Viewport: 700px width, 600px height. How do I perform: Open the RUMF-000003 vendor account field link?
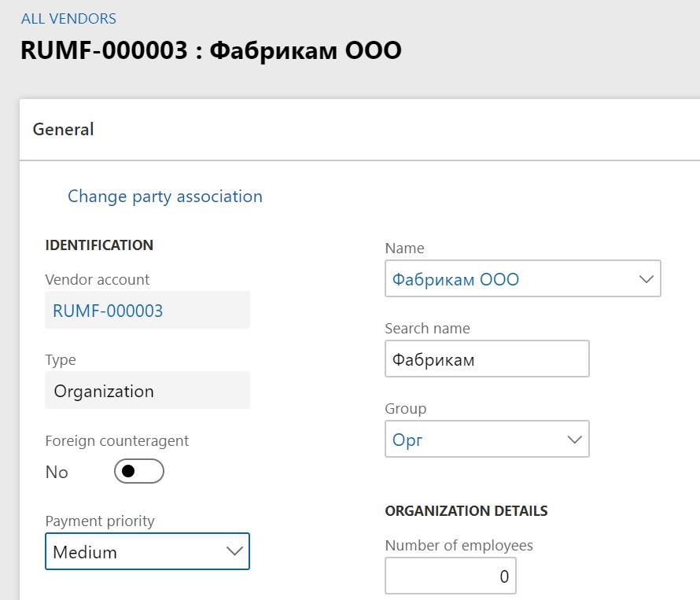[x=108, y=311]
